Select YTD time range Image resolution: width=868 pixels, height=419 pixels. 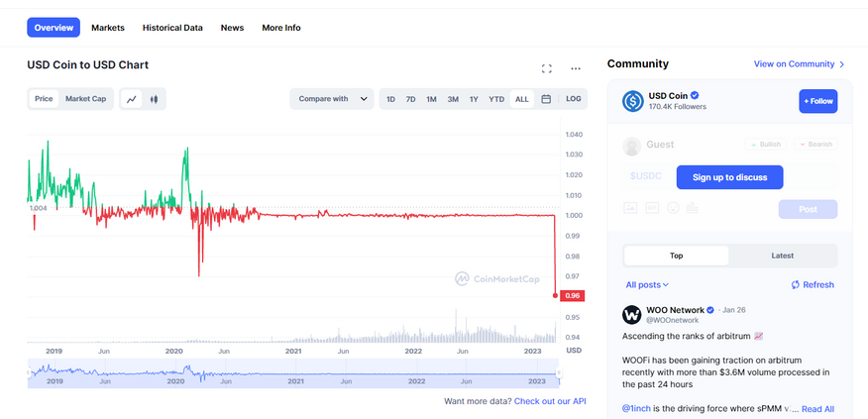coord(496,100)
